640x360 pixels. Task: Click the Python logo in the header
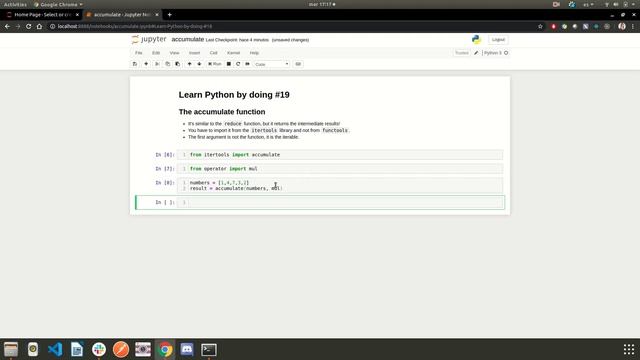tap(476, 39)
